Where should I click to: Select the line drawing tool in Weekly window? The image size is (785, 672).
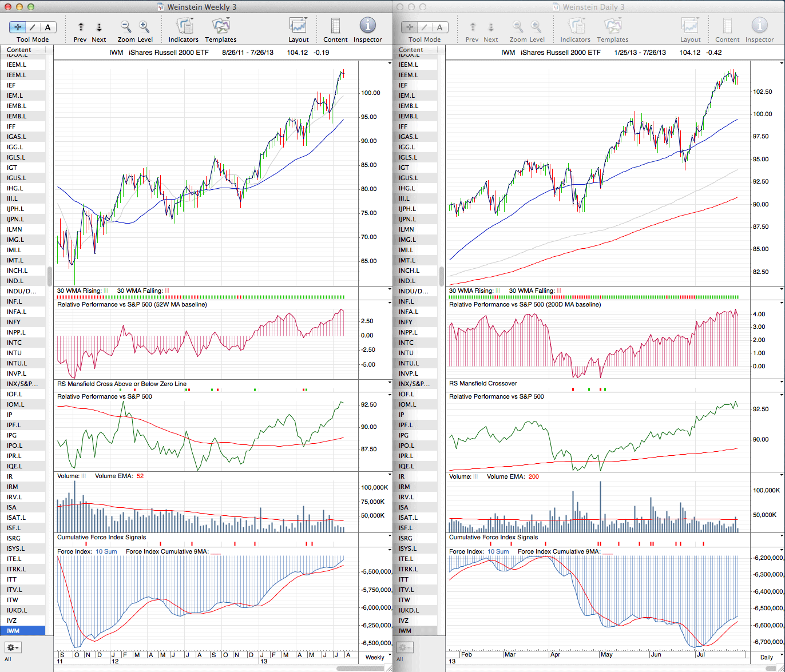tap(33, 27)
